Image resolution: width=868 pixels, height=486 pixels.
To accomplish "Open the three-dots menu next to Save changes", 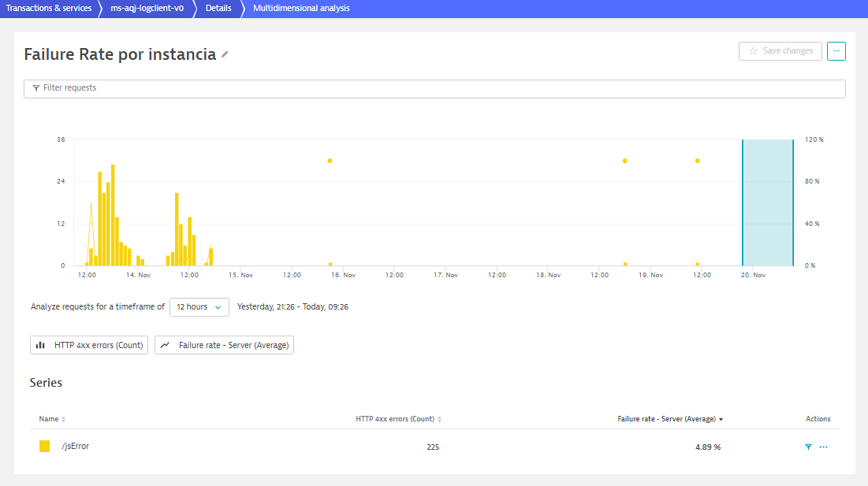I will pos(836,51).
